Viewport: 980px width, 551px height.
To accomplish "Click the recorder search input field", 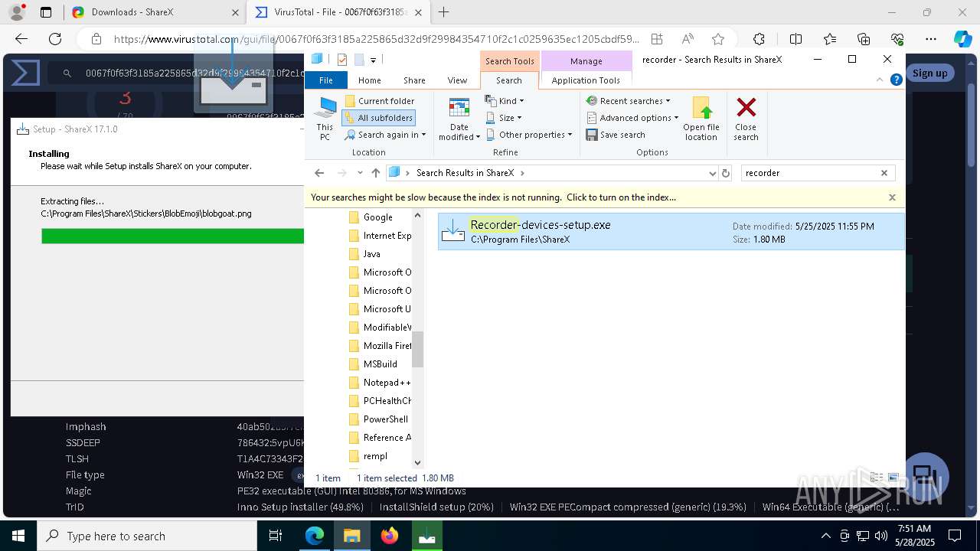I will pos(808,173).
